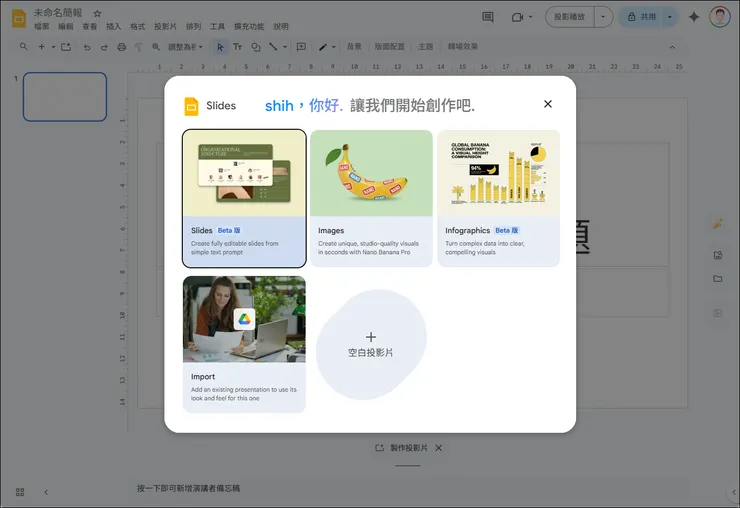Click the print icon
The width and height of the screenshot is (740, 508).
tap(122, 47)
